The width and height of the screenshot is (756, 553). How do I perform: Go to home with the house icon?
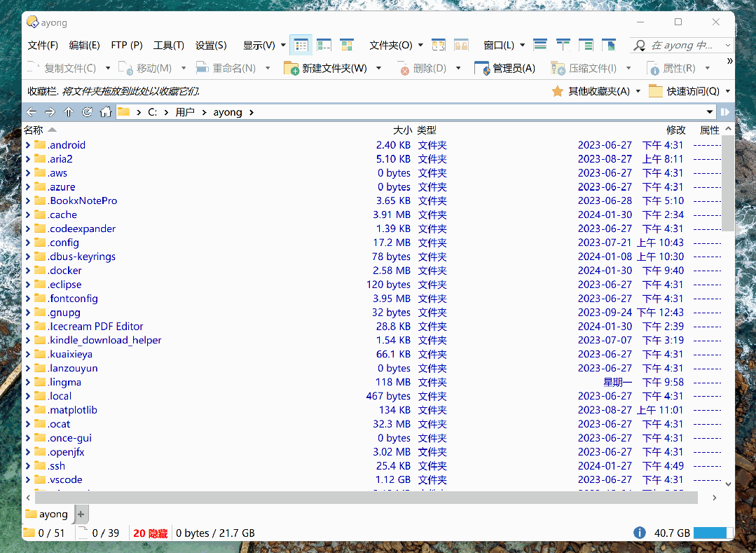click(105, 111)
